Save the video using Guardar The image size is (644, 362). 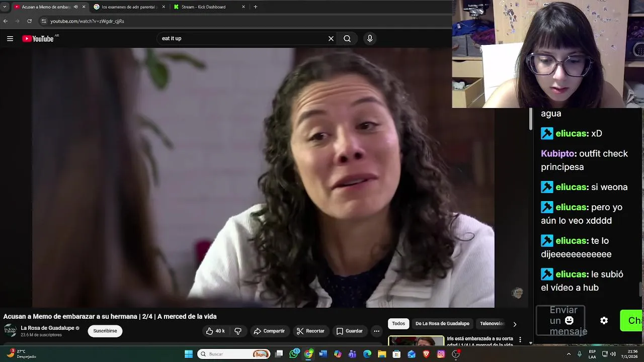(349, 331)
